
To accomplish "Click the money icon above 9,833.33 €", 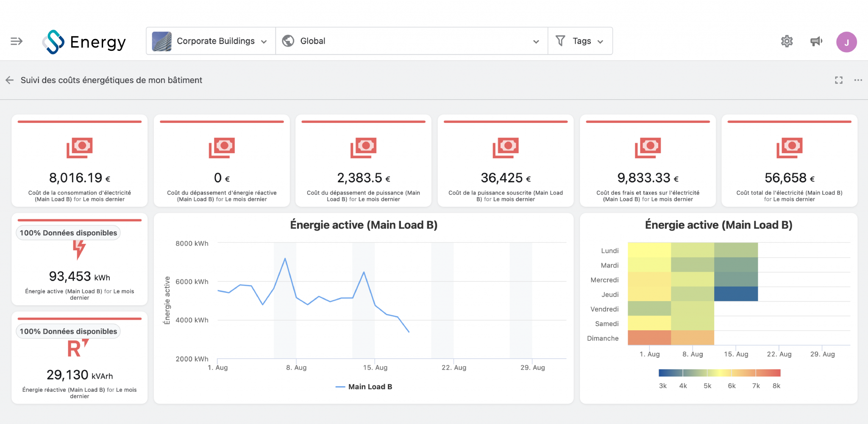I will coord(648,148).
